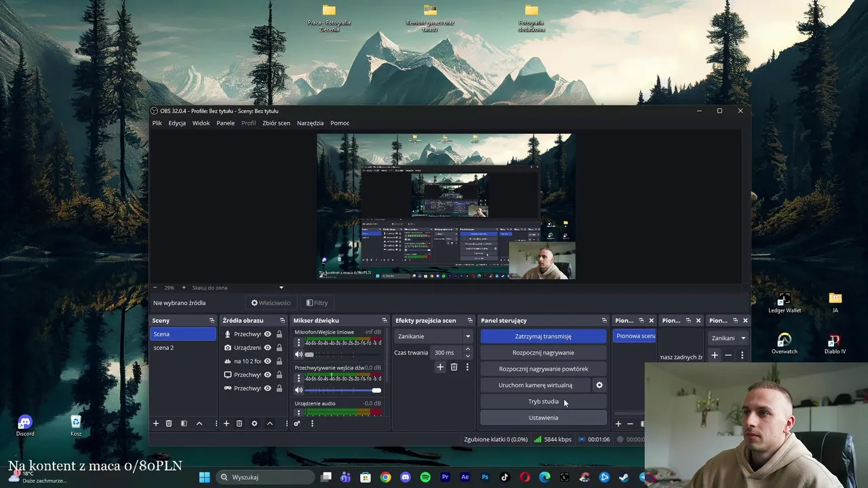Open three-dot menu at bottom of Mikser dźwięku

pyautogui.click(x=312, y=424)
